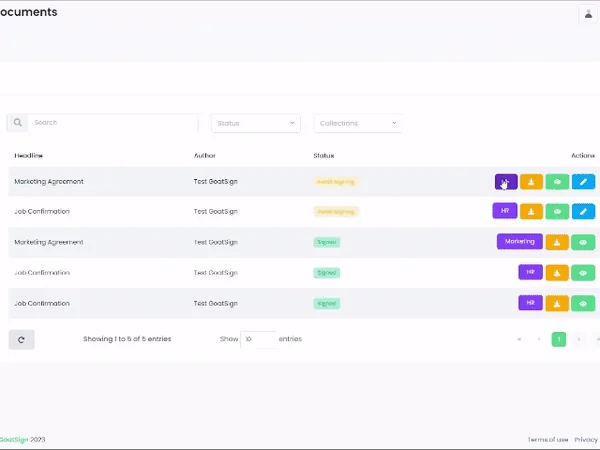Click the edit pencil for awaiting-signing Marketing Agreement
Screen dimensions: 600x450
pos(583,182)
